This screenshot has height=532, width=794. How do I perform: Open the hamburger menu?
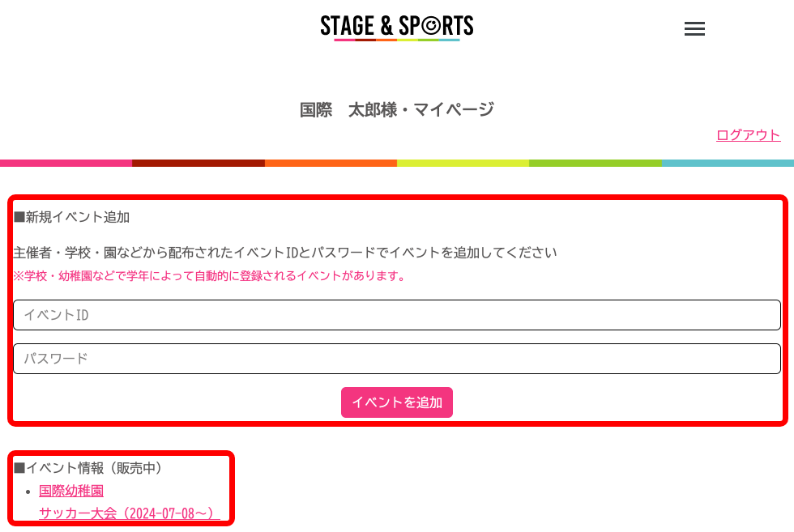coord(694,29)
